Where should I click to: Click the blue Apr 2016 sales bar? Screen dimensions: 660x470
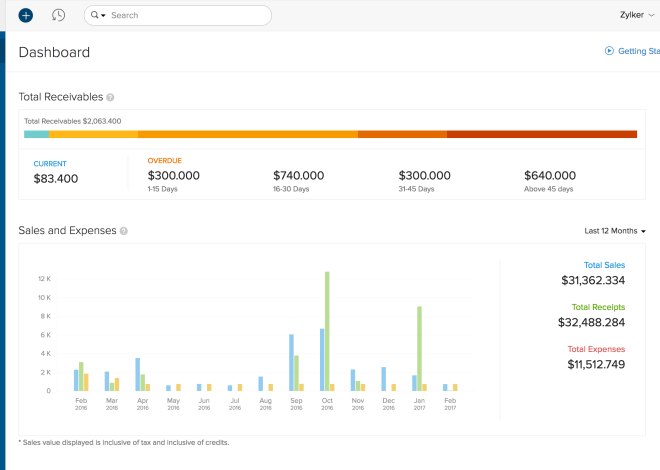[138, 374]
